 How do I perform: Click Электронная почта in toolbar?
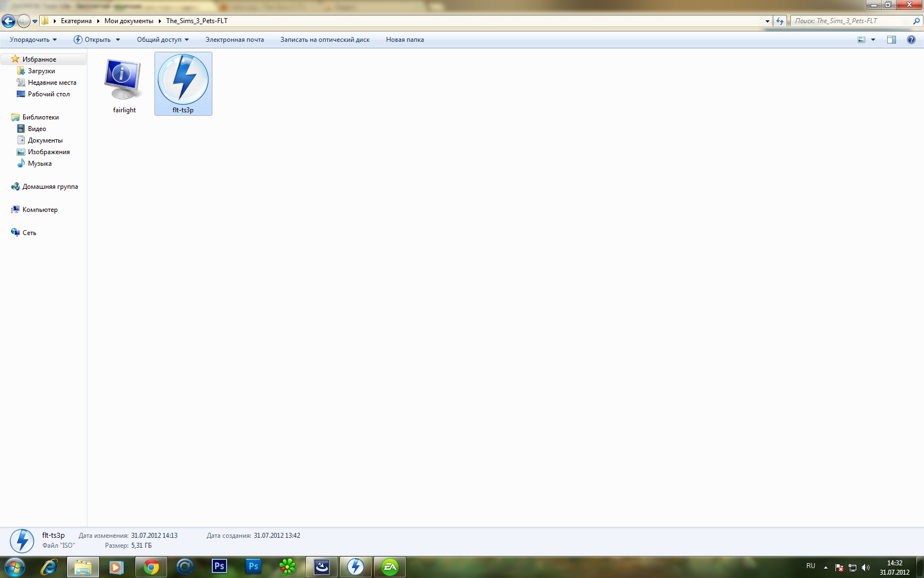point(234,40)
